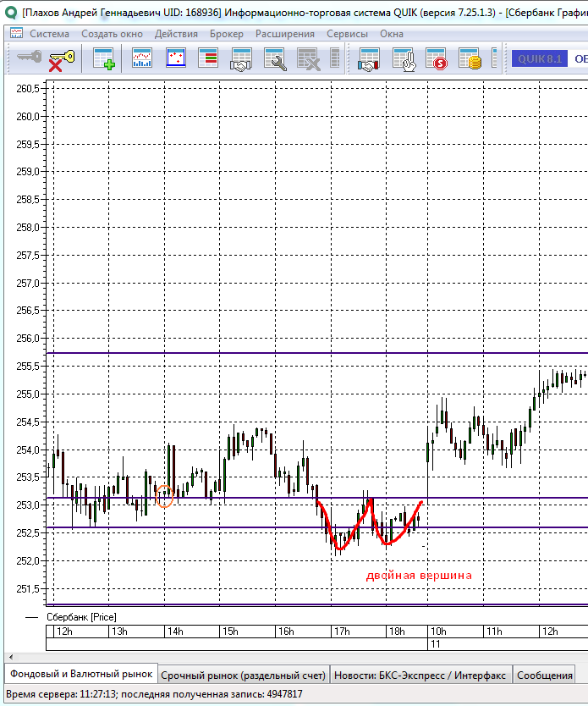Click the green Q QUIK title bar icon
This screenshot has width=588, height=706.
tap(11, 12)
